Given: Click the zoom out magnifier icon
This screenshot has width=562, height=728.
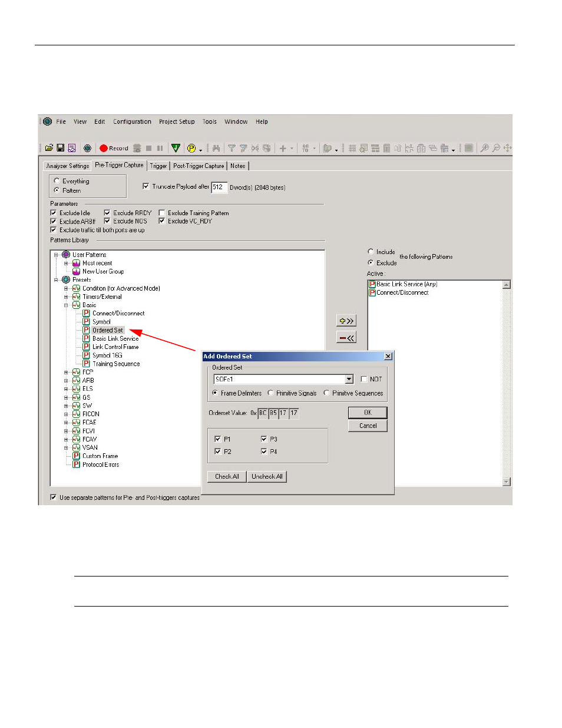Looking at the screenshot, I should [496, 148].
